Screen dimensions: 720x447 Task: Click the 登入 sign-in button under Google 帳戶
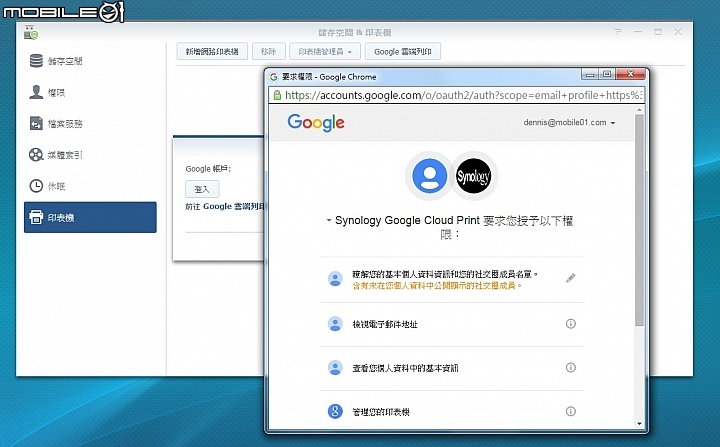[202, 189]
